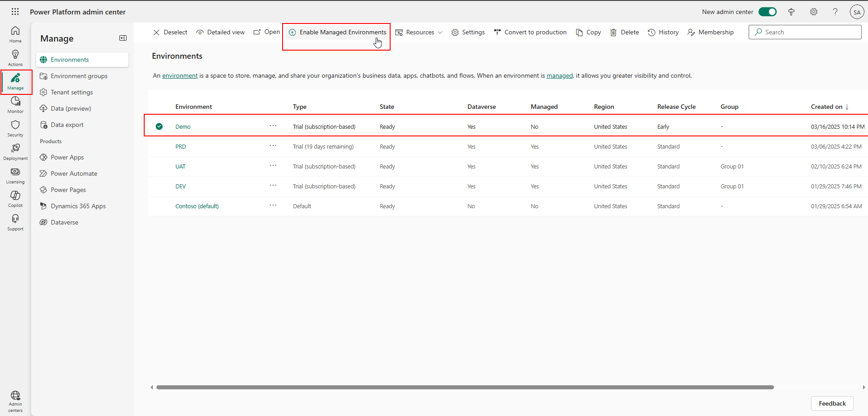Open the Demo environment link
Screen dimensions: 868x416
(x=183, y=126)
